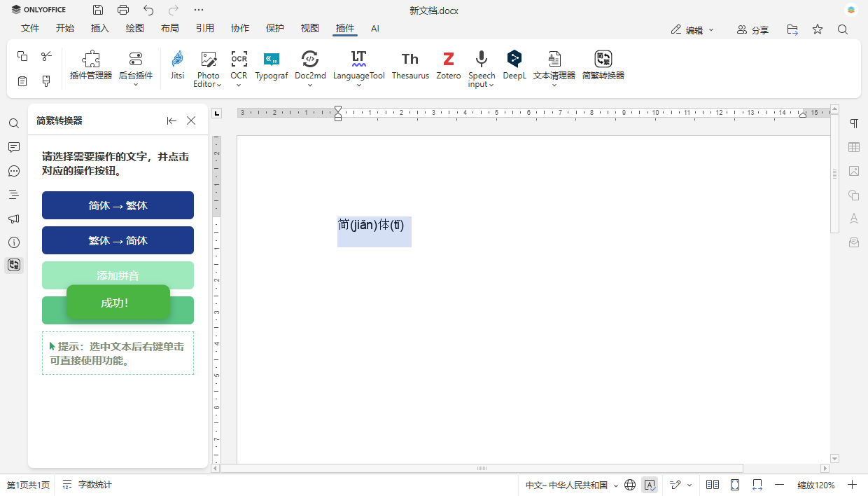The width and height of the screenshot is (868, 496).
Task: Click the 繁体 → 简体 button
Action: click(x=118, y=240)
